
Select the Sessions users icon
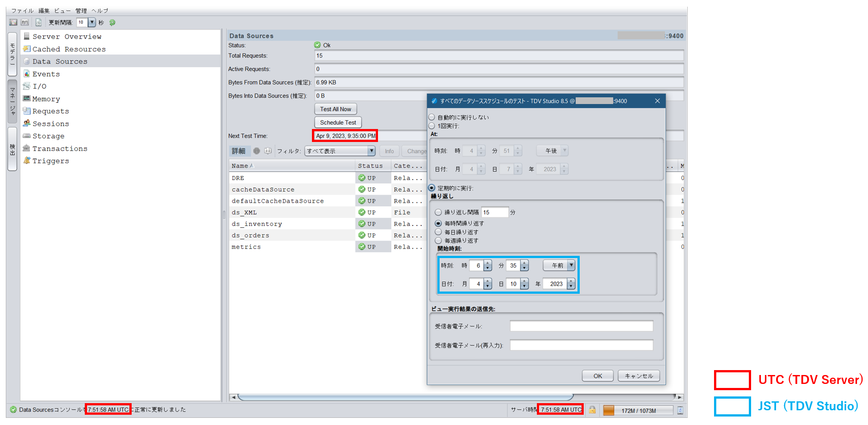click(27, 123)
